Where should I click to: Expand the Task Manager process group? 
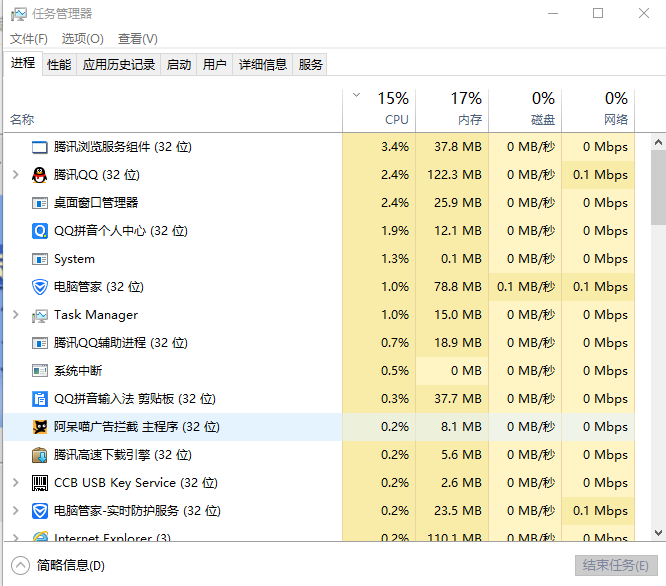pos(16,315)
